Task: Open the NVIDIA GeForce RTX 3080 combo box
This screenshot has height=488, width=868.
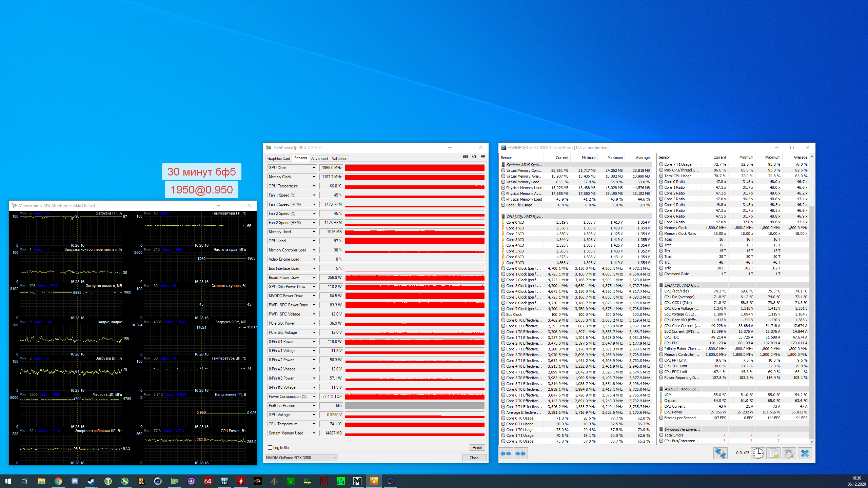Action: (x=301, y=458)
